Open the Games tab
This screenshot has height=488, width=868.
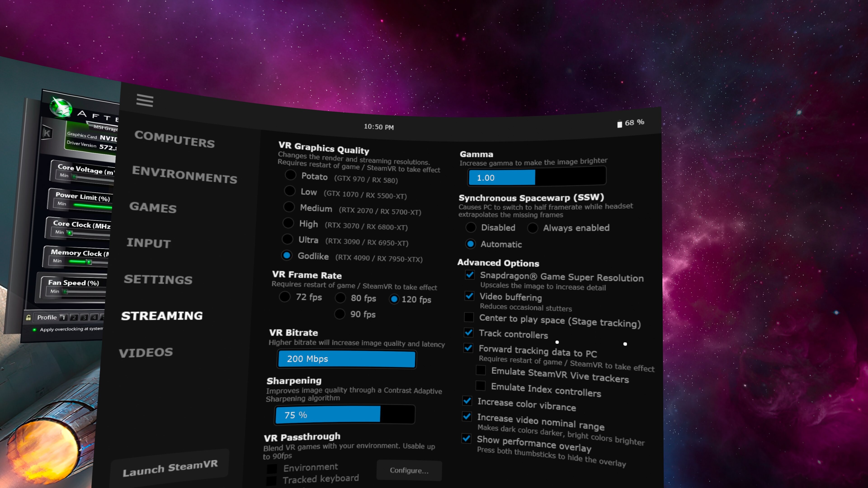click(x=153, y=207)
